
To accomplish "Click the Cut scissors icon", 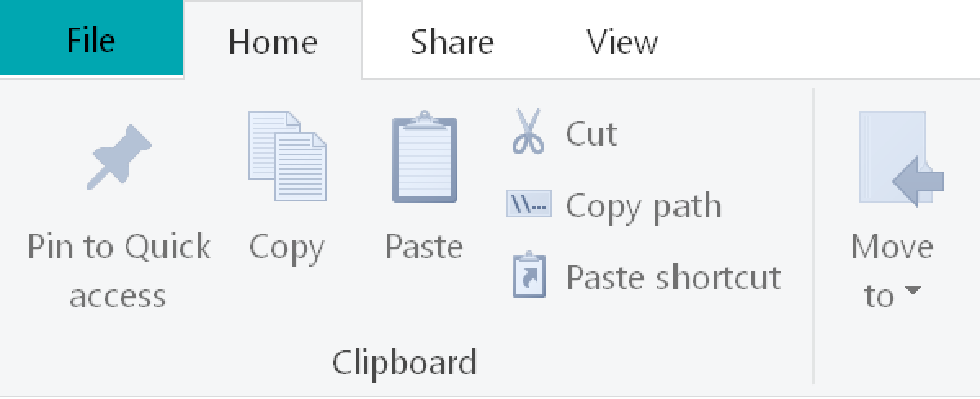I will pyautogui.click(x=528, y=132).
